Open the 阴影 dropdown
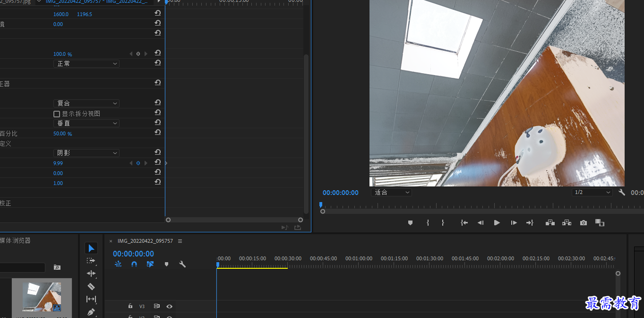Screen dimensions: 644x318 86,153
